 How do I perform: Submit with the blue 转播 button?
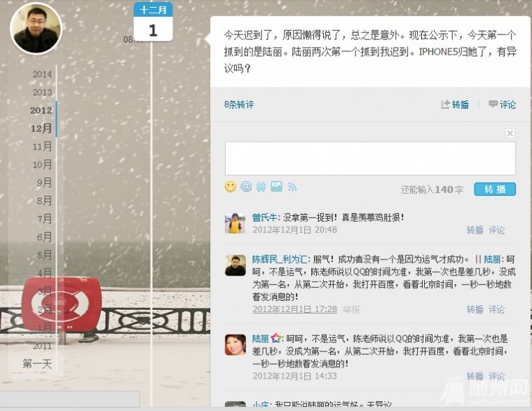click(495, 189)
